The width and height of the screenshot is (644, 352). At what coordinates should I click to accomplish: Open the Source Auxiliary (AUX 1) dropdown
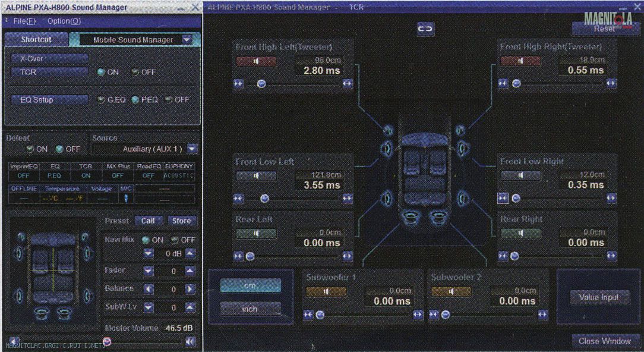(192, 149)
